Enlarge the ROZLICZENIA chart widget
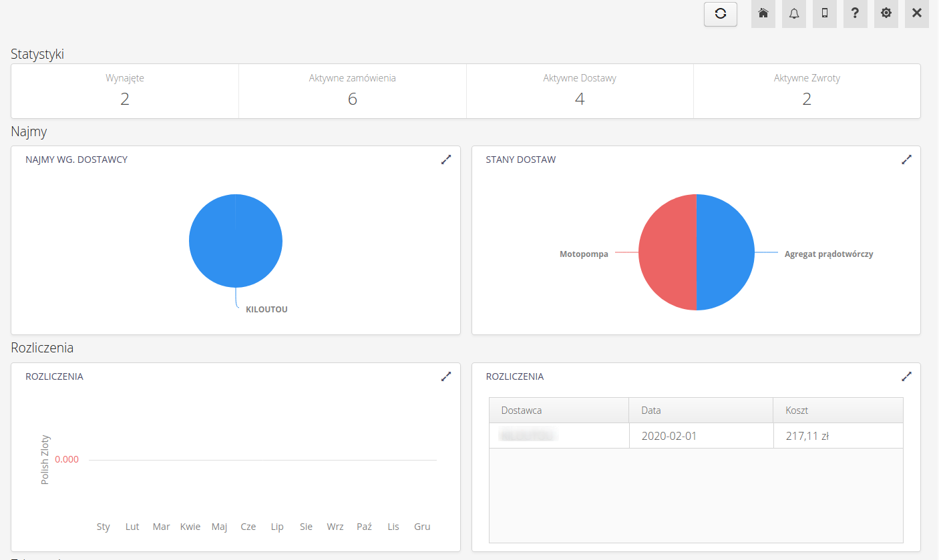Viewport: 939px width, 560px height. pyautogui.click(x=446, y=376)
